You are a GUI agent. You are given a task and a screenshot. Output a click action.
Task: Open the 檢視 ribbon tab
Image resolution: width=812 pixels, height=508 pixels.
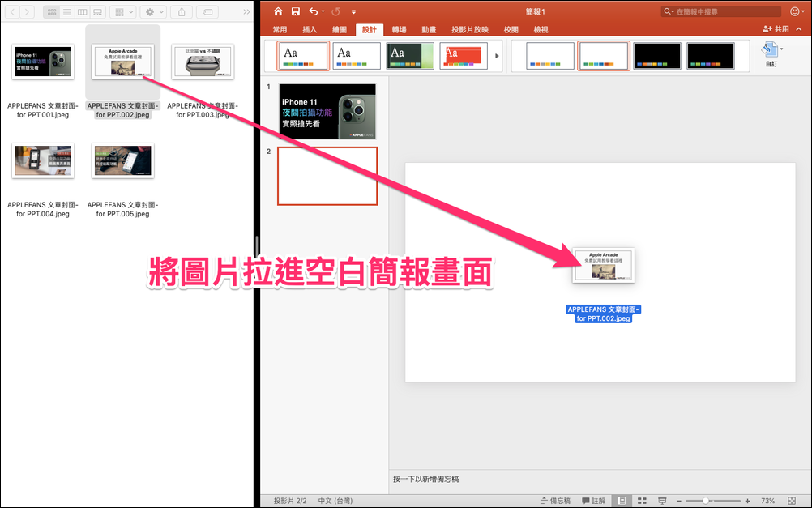pos(541,29)
